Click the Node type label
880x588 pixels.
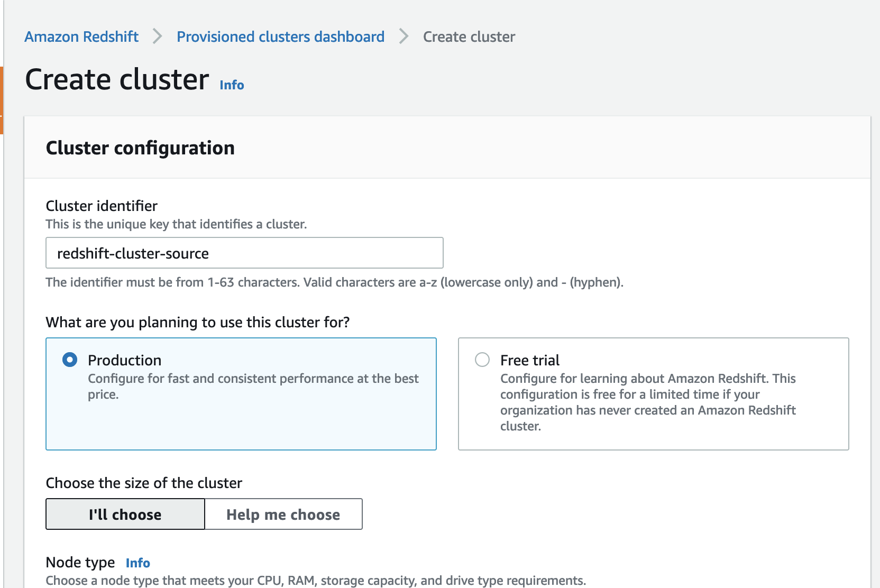[x=80, y=563]
